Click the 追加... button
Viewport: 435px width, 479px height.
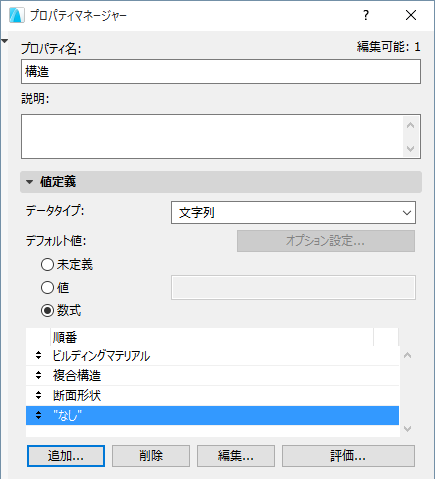click(x=66, y=456)
